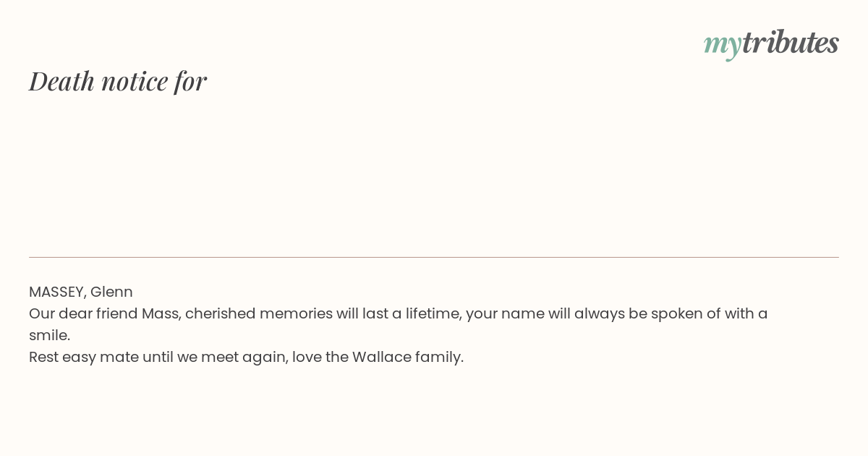
Task: Click the "Wallace family" signature text
Action: click(x=407, y=357)
